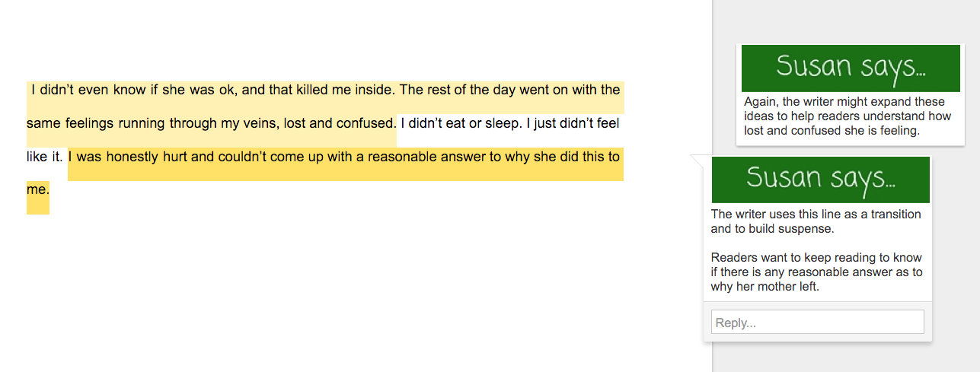This screenshot has height=372, width=980.
Task: Click the Reply input field
Action: click(817, 322)
